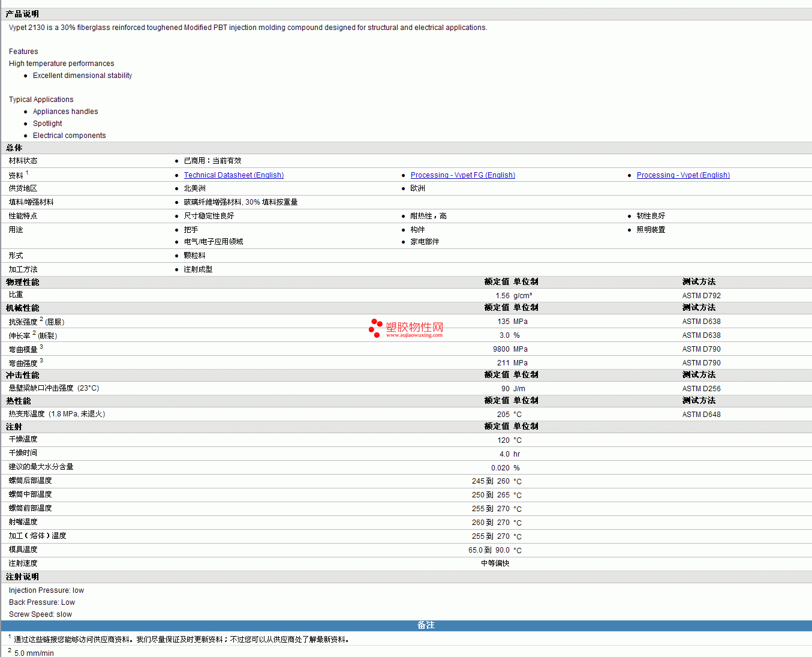The height and width of the screenshot is (657, 812).
Task: Open the Technical Datasheet (English) link
Action: coord(233,175)
